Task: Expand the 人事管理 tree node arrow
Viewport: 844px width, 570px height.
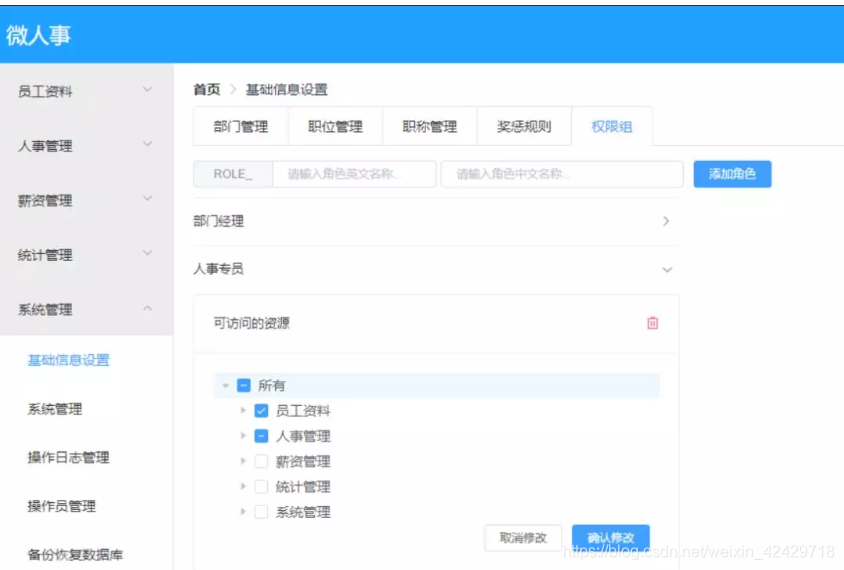Action: (243, 435)
